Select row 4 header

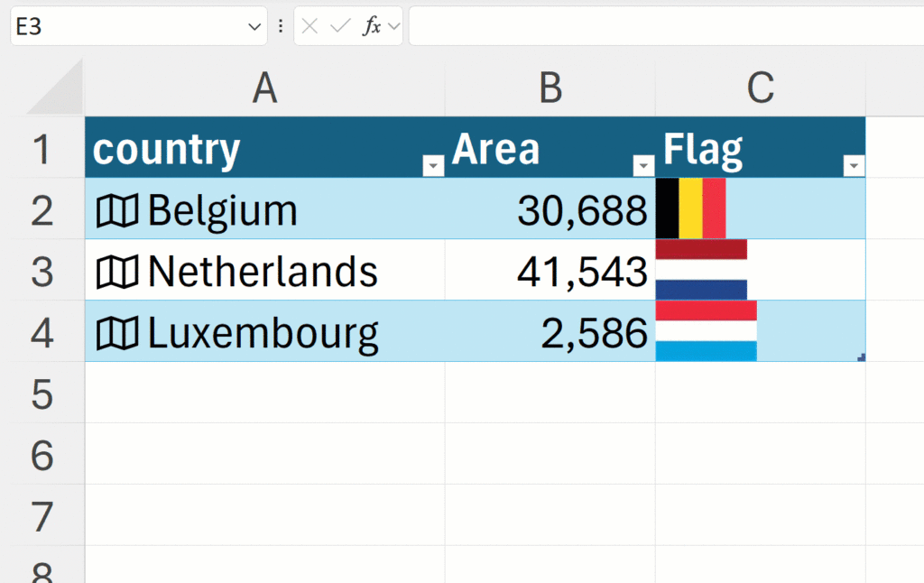(x=42, y=332)
